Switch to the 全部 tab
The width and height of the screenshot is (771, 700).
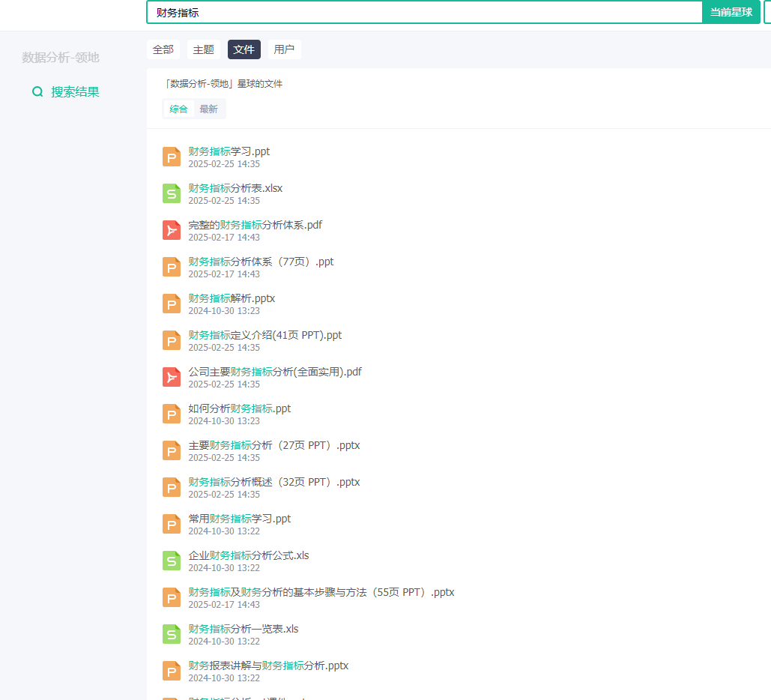pos(163,49)
